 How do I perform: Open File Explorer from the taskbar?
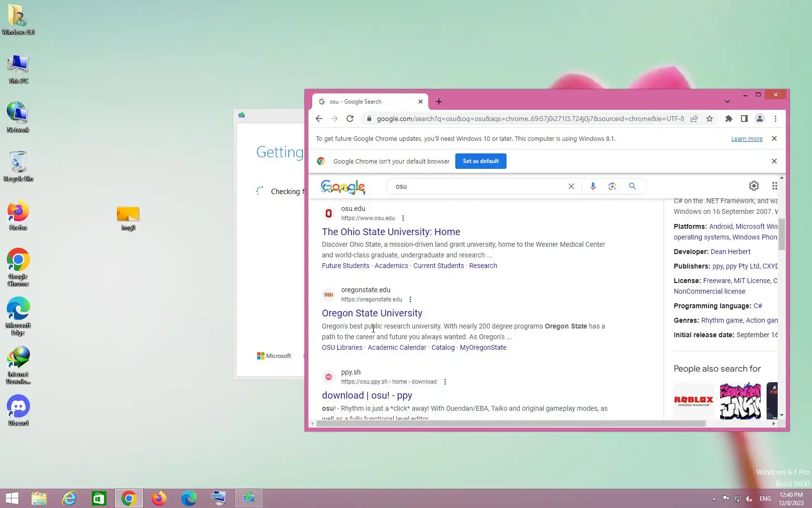pos(39,498)
